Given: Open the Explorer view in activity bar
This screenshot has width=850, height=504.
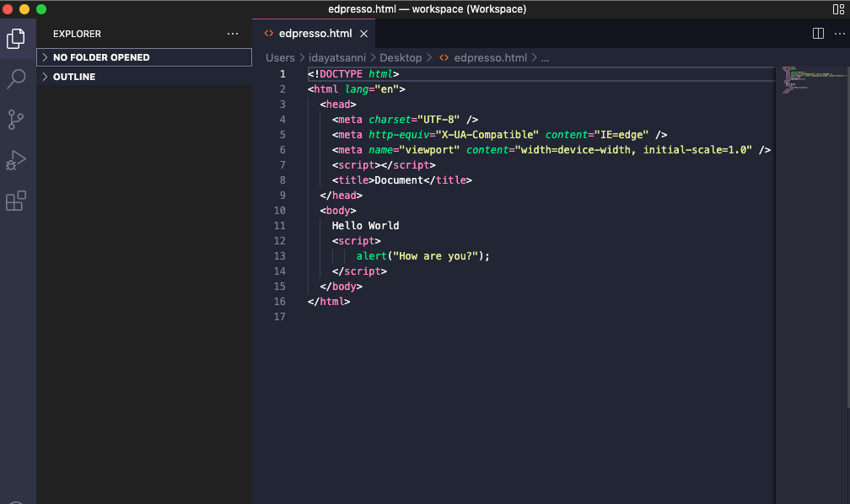Looking at the screenshot, I should pyautogui.click(x=16, y=39).
